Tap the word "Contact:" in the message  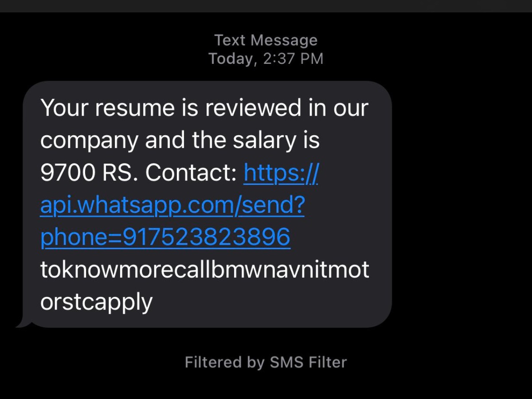(x=191, y=173)
